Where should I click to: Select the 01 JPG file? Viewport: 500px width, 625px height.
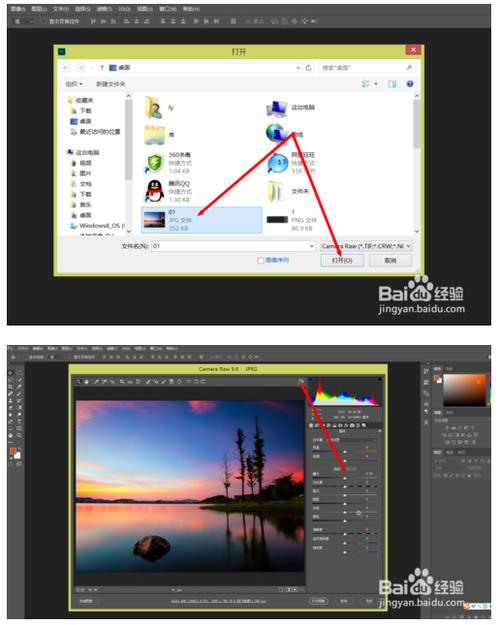coord(202,220)
